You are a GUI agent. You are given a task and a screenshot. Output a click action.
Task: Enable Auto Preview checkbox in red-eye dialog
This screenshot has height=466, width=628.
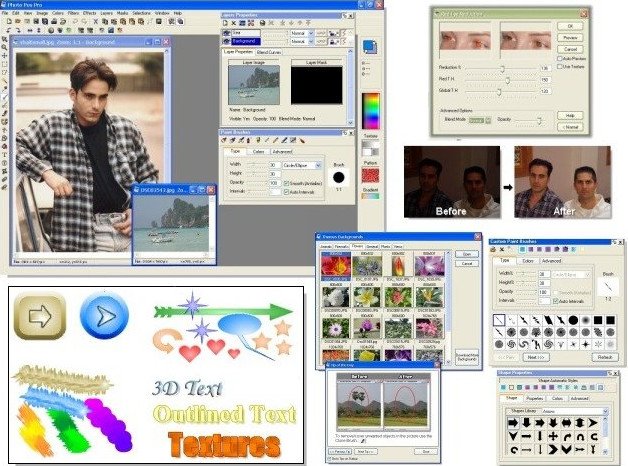560,58
